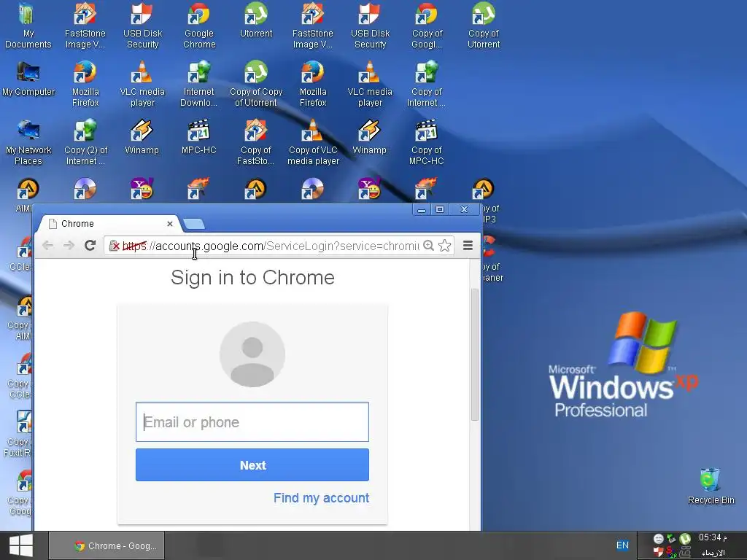Select the Copy (2) of Internet ... icon
This screenshot has height=560, width=747.
tap(86, 142)
